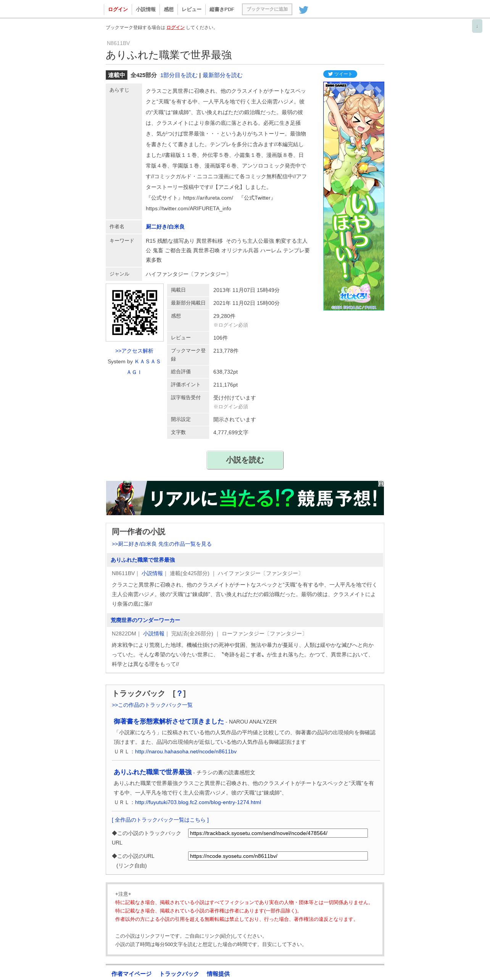Click the 評価ポイント value 211,176pt

coord(226,385)
